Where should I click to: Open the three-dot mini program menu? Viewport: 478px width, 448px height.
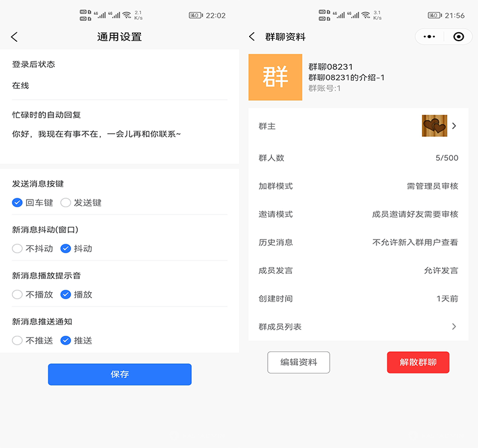[x=429, y=36]
